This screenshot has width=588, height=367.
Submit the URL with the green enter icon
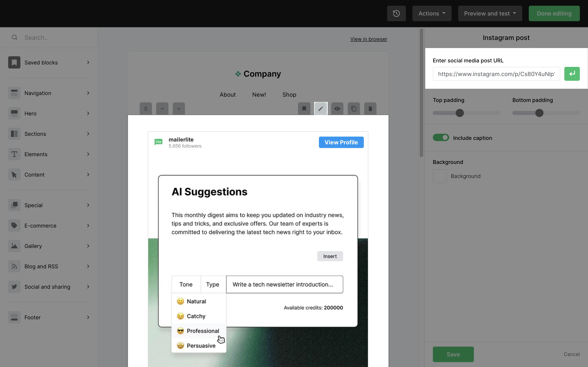click(x=572, y=74)
